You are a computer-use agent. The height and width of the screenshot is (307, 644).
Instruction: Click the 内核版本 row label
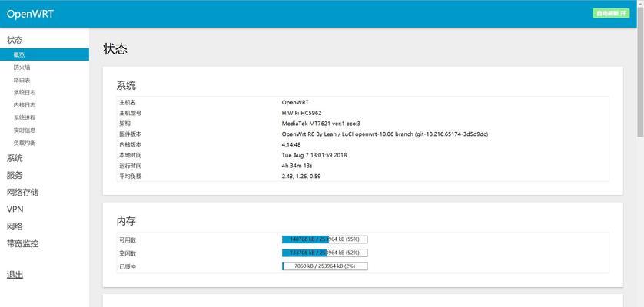pos(130,145)
